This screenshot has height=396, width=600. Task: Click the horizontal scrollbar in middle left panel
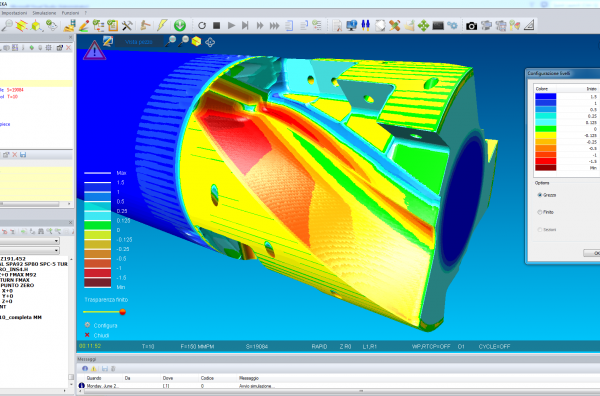(x=29, y=204)
